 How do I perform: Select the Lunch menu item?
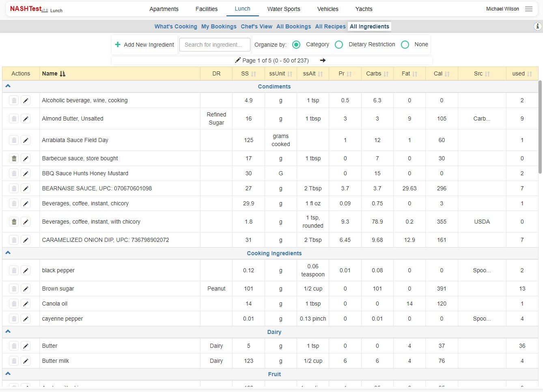pos(243,9)
